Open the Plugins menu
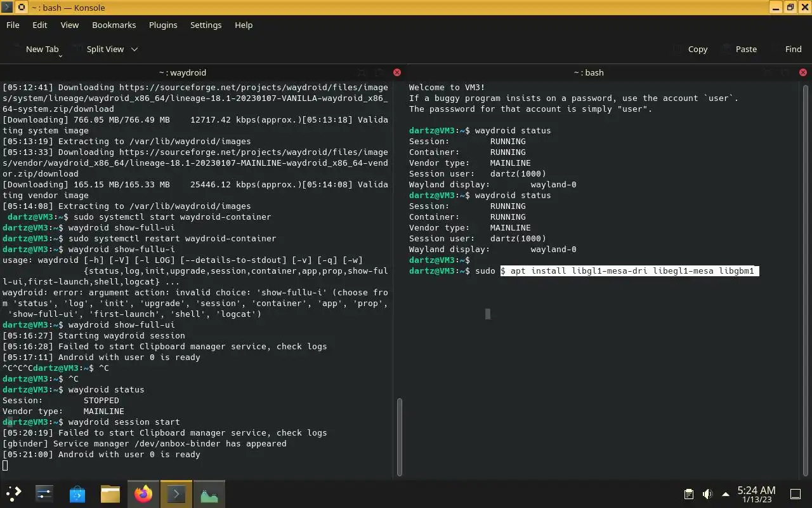This screenshot has width=812, height=508. [x=163, y=25]
